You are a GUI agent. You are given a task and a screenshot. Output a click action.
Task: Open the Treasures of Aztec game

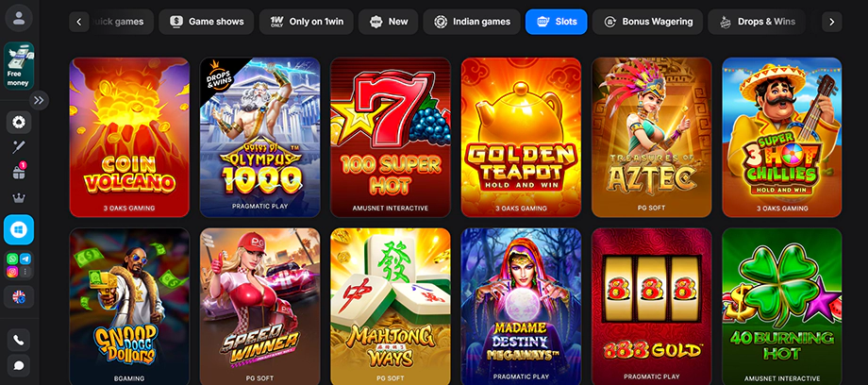pyautogui.click(x=652, y=138)
